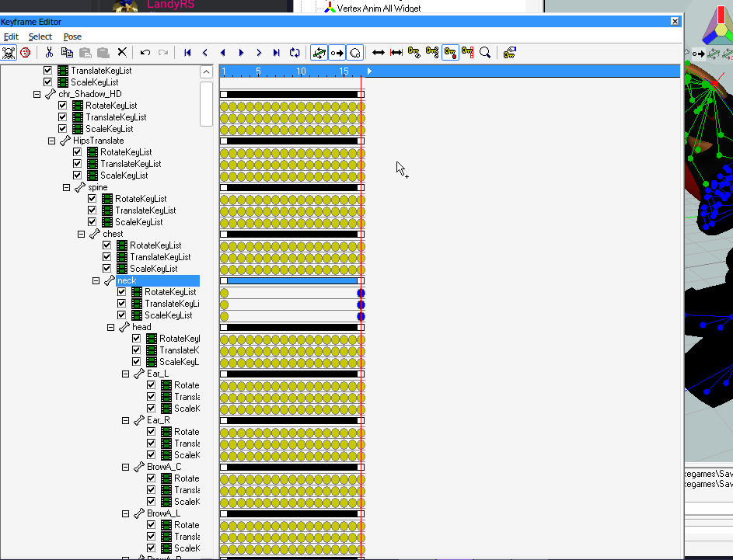Click the skull and crossbones toolbar icon
733x560 pixels.
tap(9, 53)
